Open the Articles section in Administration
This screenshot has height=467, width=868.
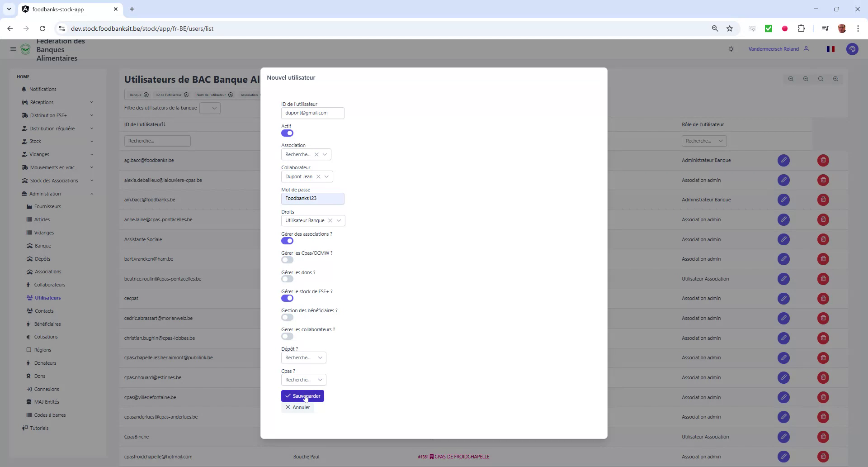(x=42, y=219)
